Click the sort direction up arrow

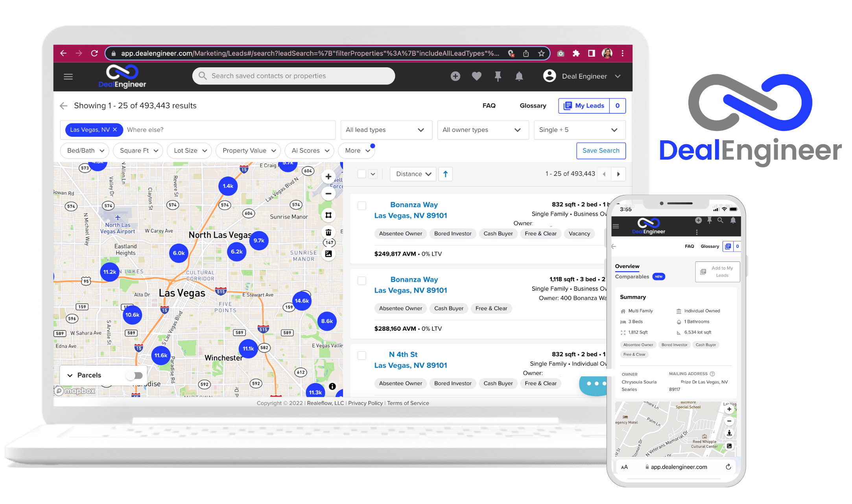click(445, 174)
